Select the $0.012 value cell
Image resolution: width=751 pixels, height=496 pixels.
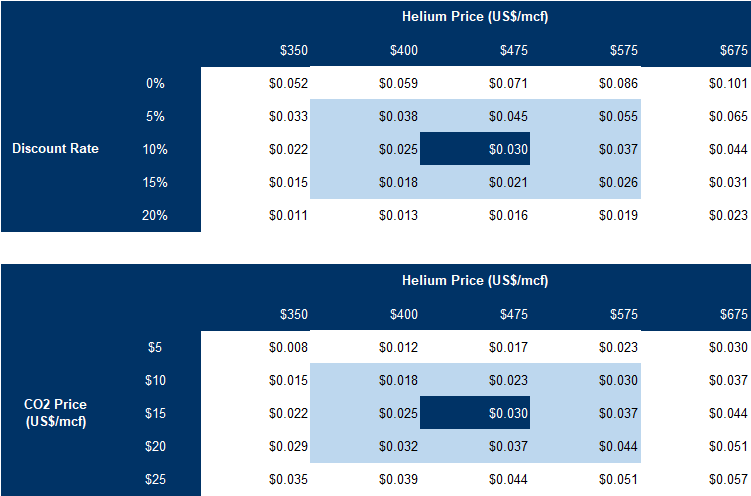[399, 348]
